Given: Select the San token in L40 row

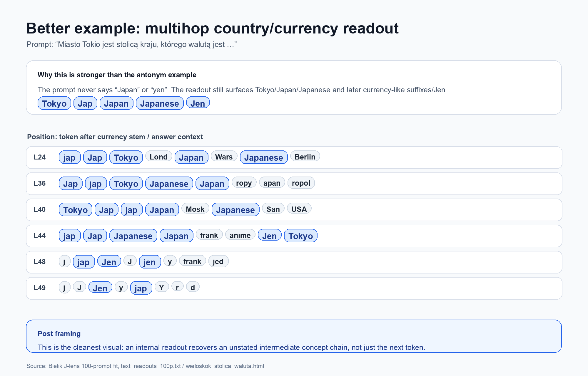Looking at the screenshot, I should (273, 209).
